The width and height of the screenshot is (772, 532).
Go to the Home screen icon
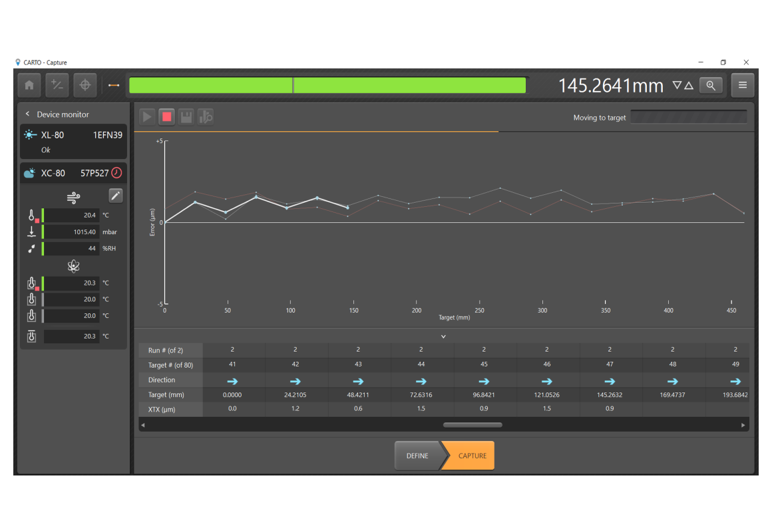click(29, 85)
